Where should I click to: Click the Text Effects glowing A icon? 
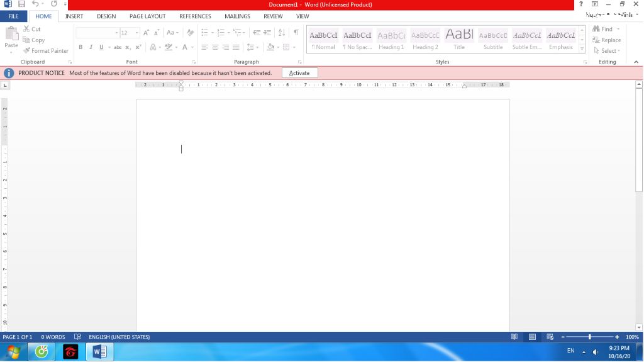coord(153,47)
